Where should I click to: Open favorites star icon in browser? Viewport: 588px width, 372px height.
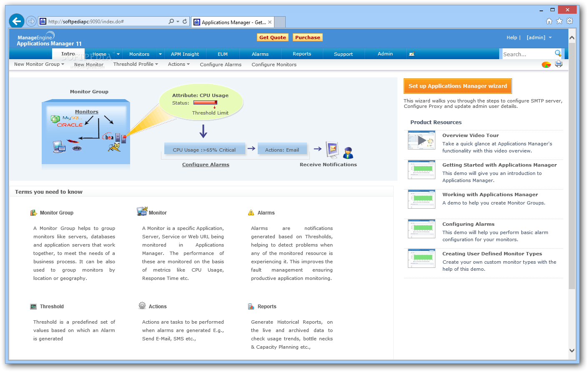(x=560, y=21)
